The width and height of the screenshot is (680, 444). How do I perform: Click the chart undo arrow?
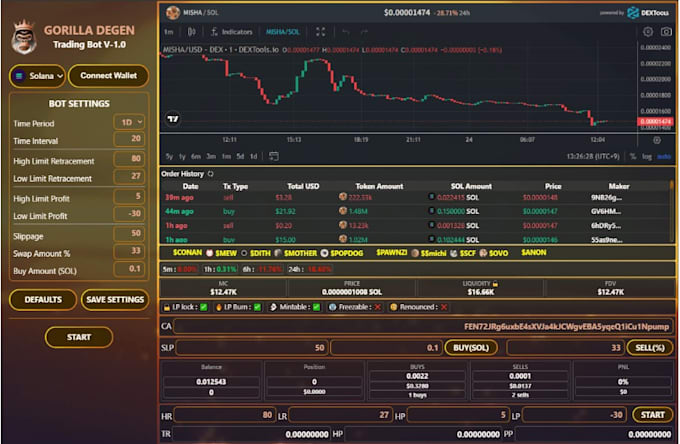point(346,32)
